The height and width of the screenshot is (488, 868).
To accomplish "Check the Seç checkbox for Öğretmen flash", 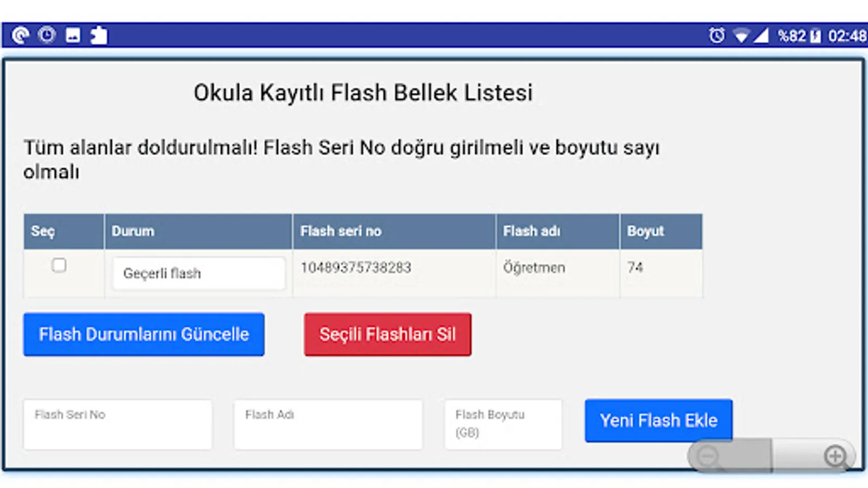I will [59, 265].
